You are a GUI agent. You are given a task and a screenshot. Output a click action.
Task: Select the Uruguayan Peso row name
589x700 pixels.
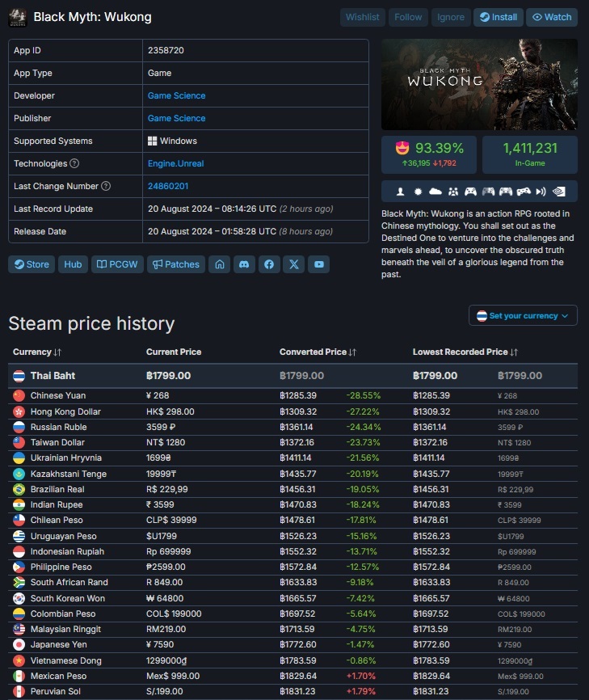coord(63,536)
